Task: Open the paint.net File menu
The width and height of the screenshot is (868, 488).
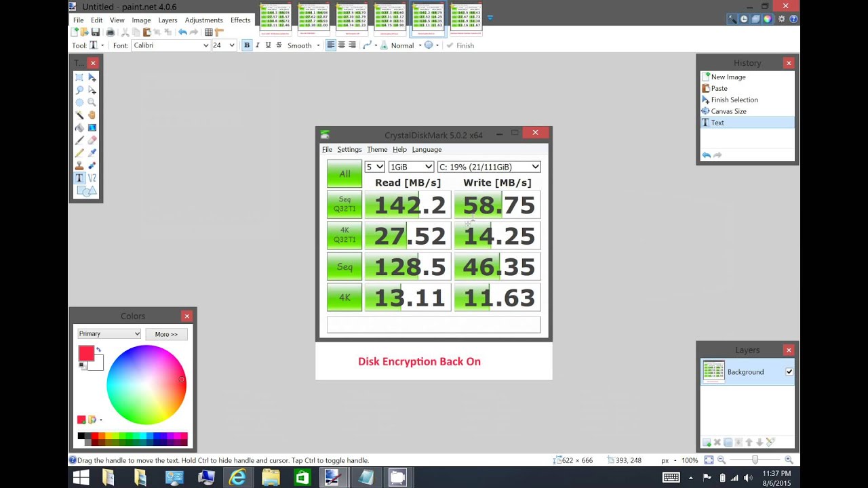Action: pyautogui.click(x=79, y=20)
